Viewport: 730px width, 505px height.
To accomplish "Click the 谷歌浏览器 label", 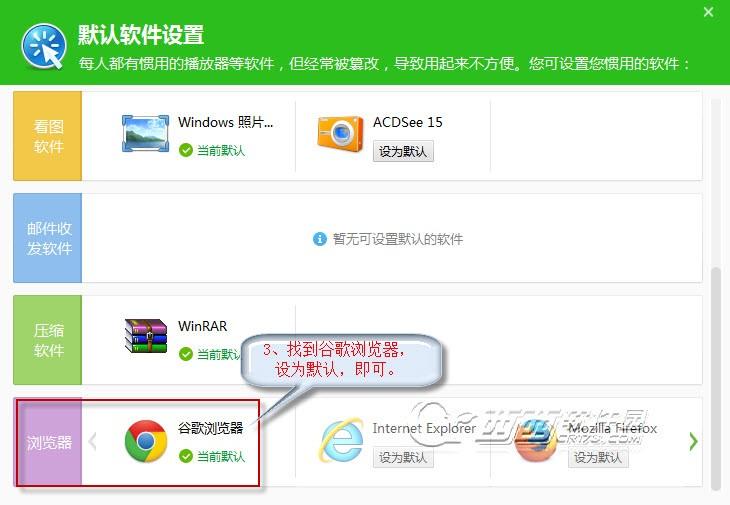I will pyautogui.click(x=210, y=428).
